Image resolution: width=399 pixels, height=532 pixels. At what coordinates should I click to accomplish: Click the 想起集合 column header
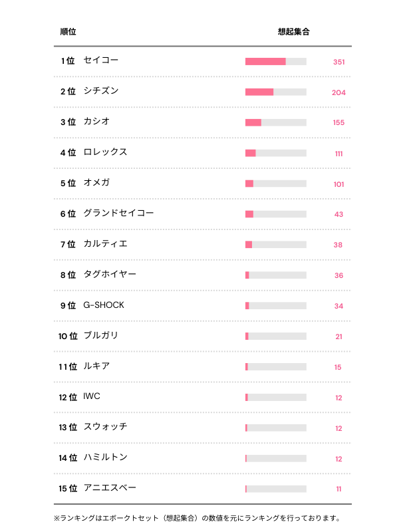(293, 32)
